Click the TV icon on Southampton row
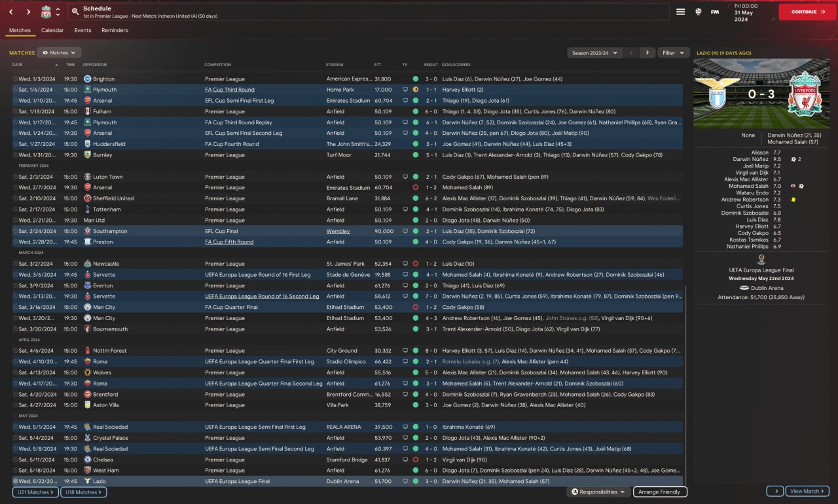The image size is (838, 504). [x=405, y=231]
